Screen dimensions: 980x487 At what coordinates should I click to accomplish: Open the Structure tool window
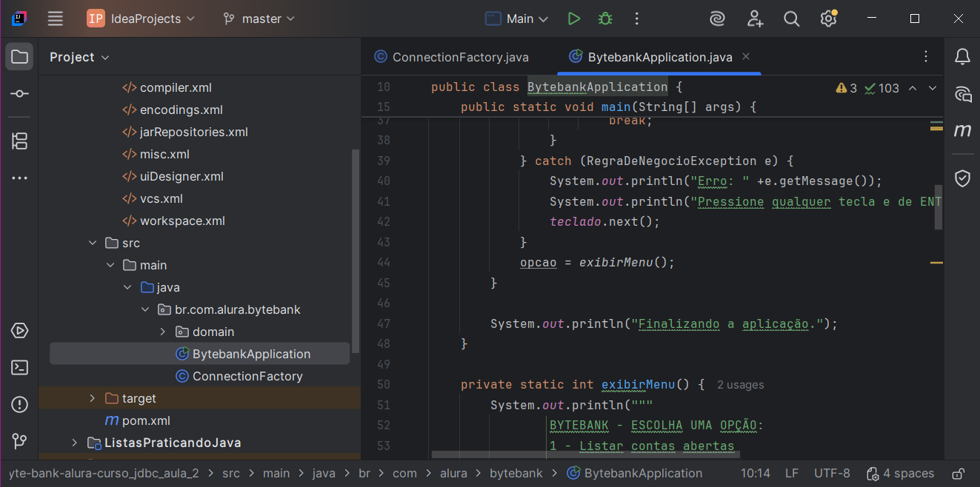pos(20,141)
